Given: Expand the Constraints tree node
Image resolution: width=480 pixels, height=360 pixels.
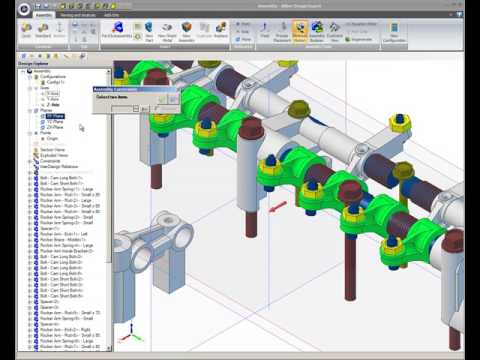Looking at the screenshot, I should (x=30, y=161).
